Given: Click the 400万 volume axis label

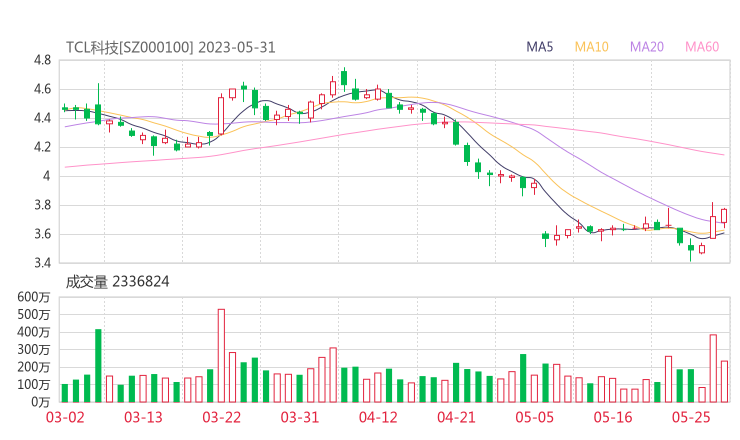Looking at the screenshot, I should point(34,332).
